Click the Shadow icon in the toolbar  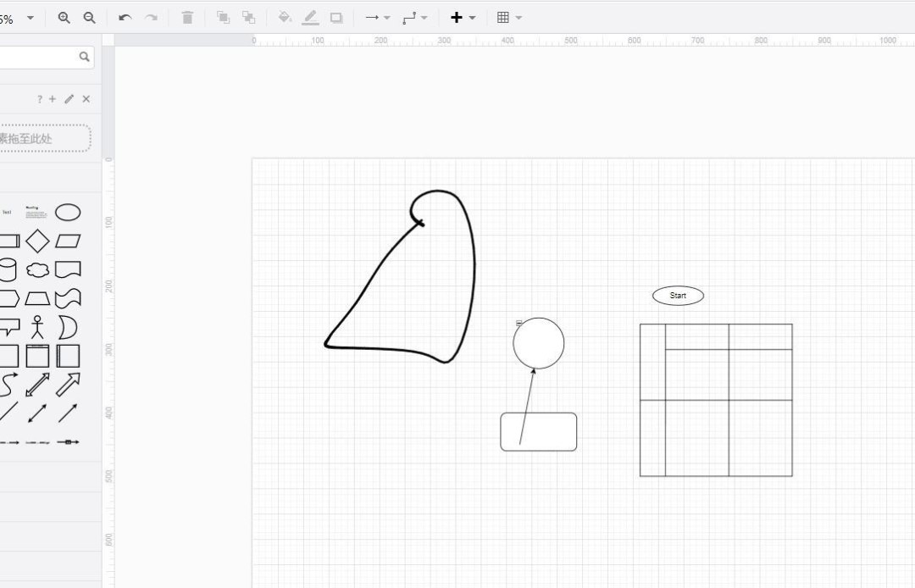click(335, 17)
